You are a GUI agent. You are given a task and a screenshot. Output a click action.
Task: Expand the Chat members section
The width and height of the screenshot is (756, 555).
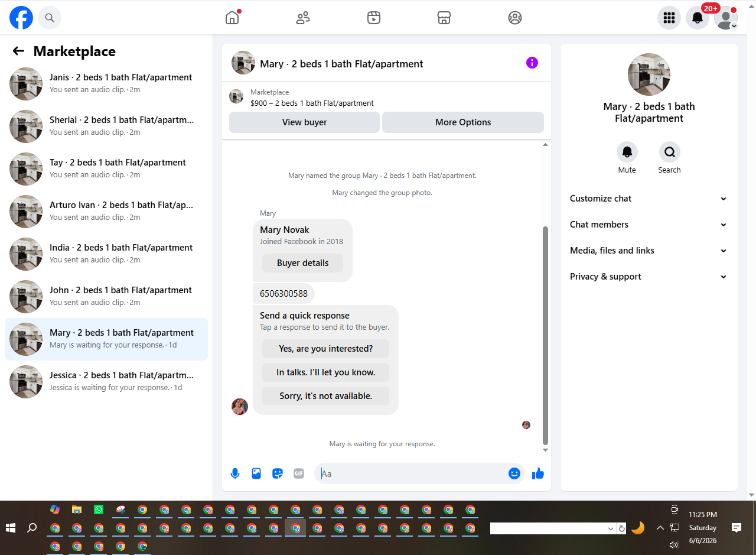point(649,225)
